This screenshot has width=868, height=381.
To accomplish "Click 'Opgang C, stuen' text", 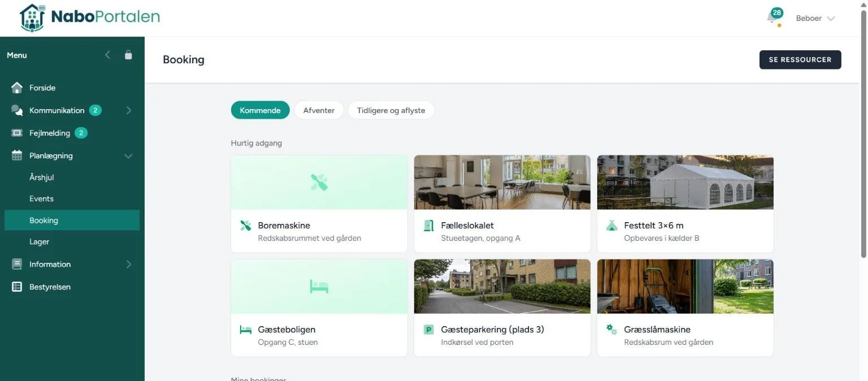I will tap(288, 342).
